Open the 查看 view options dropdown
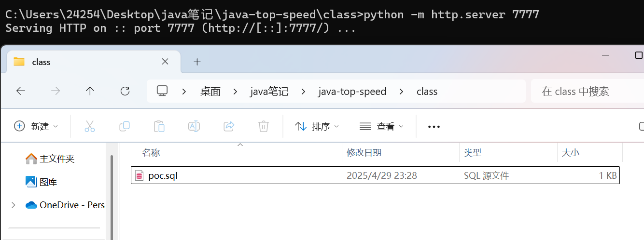 point(381,126)
